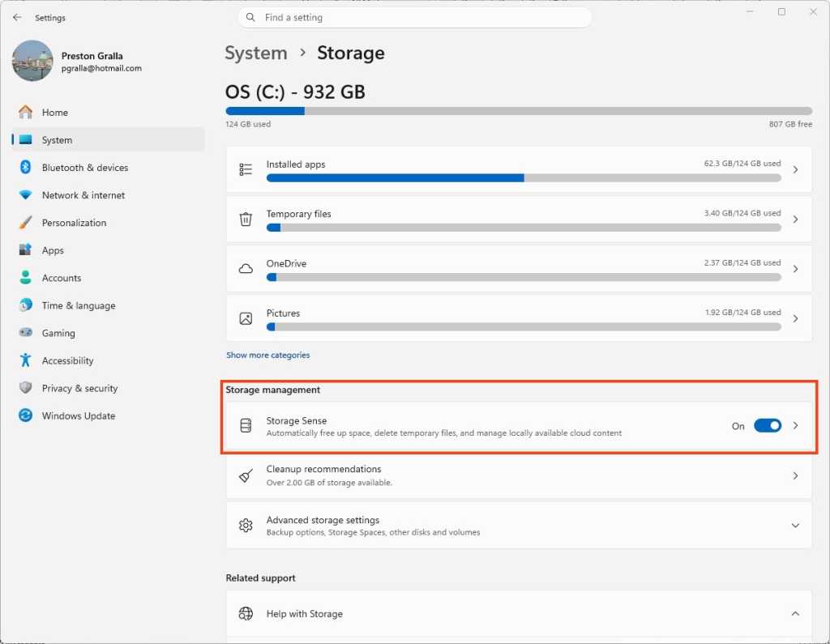Image resolution: width=830 pixels, height=644 pixels.
Task: Open Windows Update page label
Action: click(79, 416)
